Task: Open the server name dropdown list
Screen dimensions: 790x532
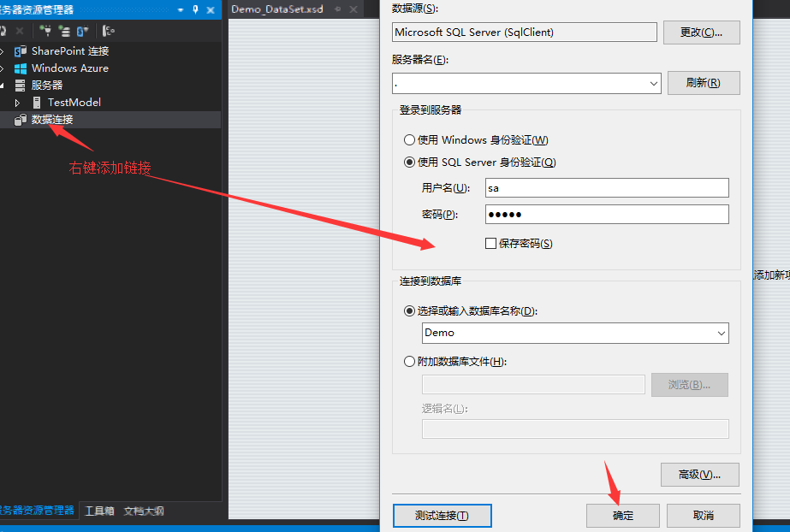Action: tap(653, 84)
